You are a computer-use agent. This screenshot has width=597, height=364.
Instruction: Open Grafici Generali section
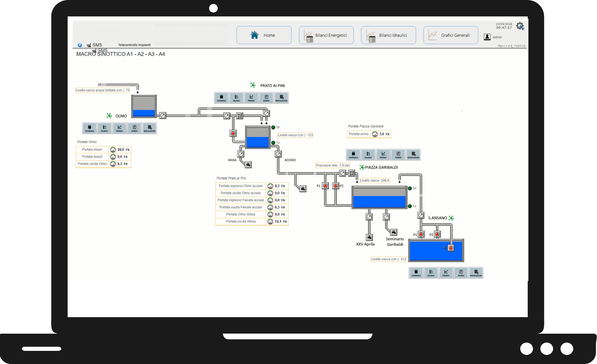pos(451,35)
